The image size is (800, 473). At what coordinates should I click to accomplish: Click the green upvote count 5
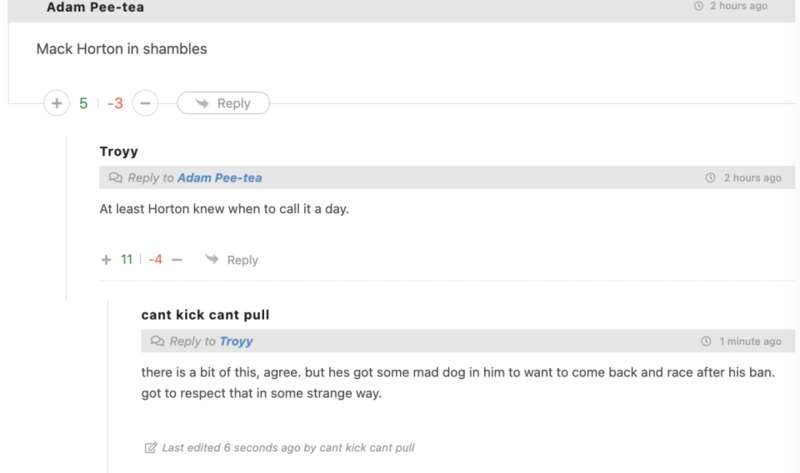click(x=84, y=104)
